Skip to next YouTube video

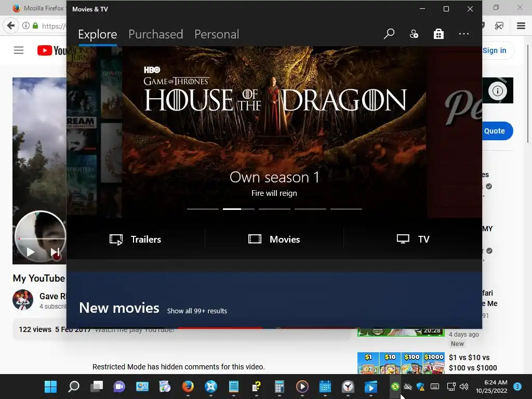(55, 252)
